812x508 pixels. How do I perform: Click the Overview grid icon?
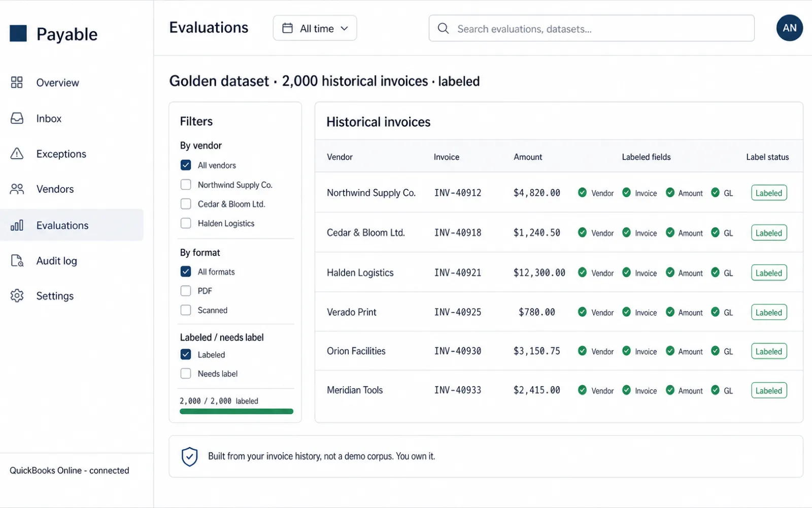pos(17,82)
